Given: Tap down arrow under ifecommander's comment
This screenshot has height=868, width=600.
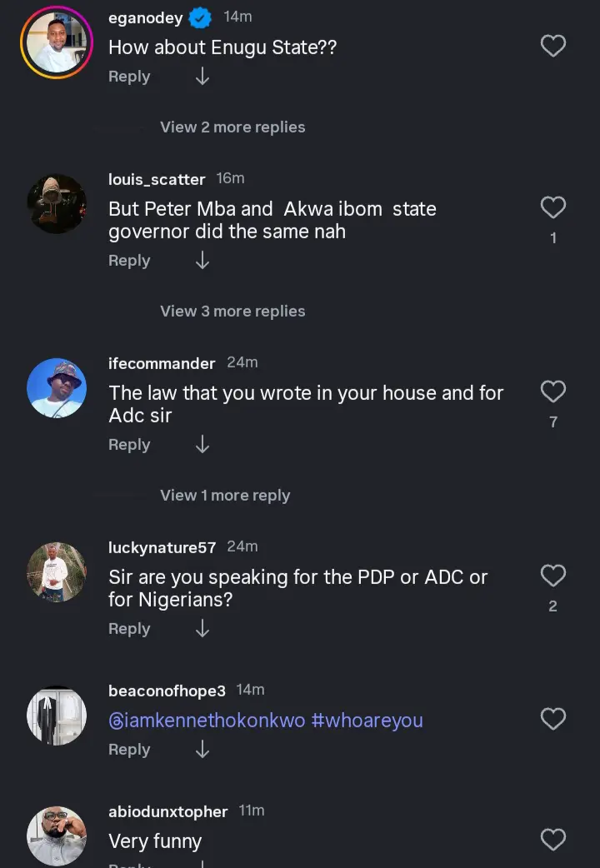Looking at the screenshot, I should pyautogui.click(x=202, y=445).
